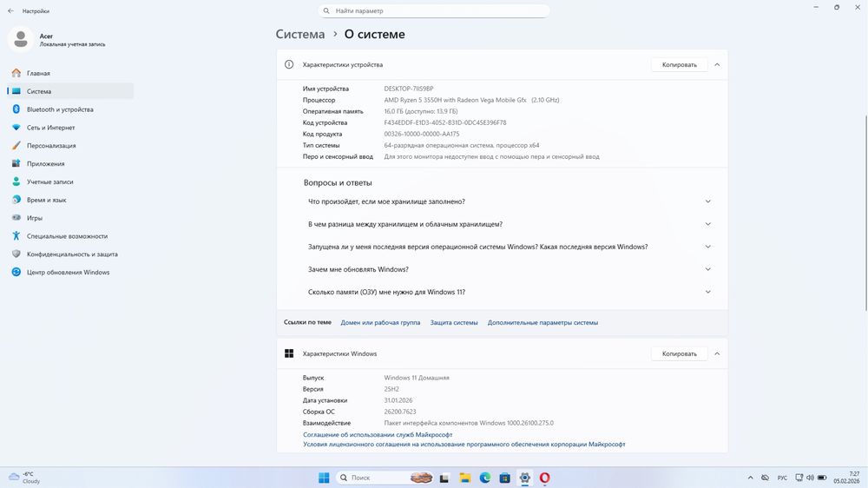Open Task View on the taskbar
This screenshot has width=868, height=488.
tap(444, 478)
